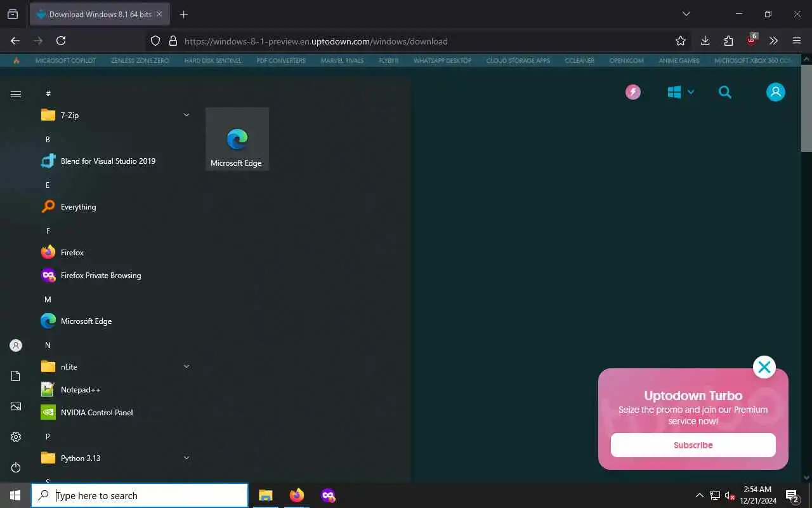Bookmark this page with the star icon

[681, 41]
